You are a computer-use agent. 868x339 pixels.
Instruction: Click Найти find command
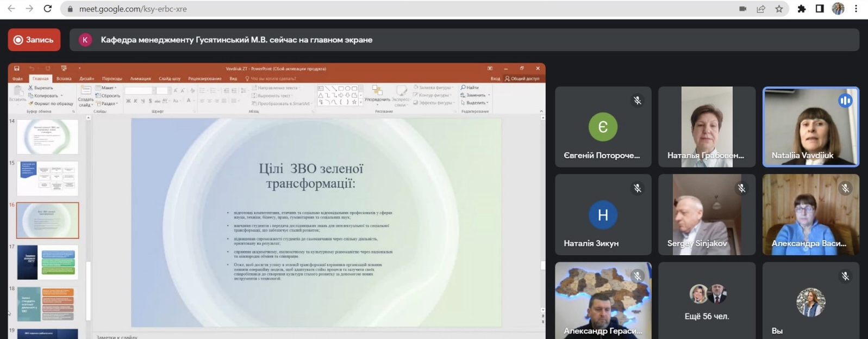(x=470, y=88)
